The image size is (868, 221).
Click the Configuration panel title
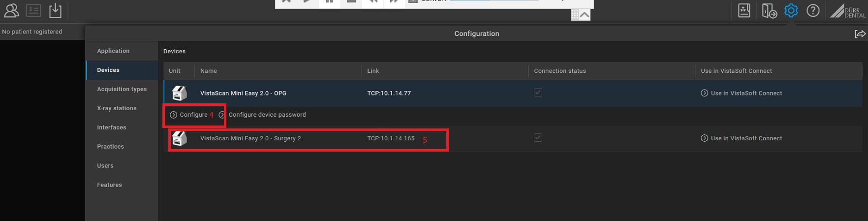pyautogui.click(x=476, y=33)
